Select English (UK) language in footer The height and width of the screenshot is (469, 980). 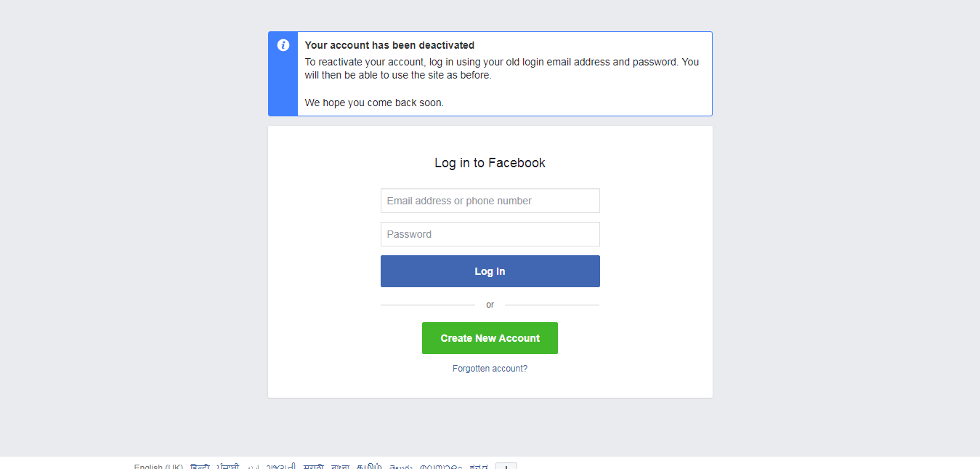158,466
